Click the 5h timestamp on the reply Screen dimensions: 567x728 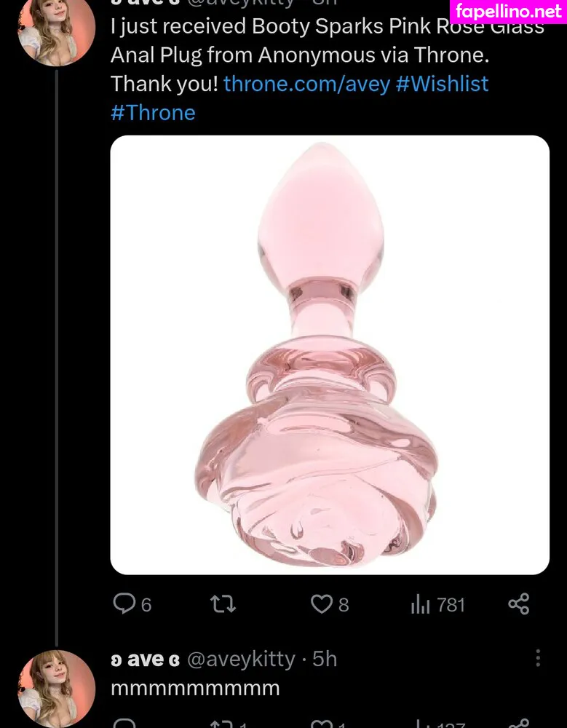pyautogui.click(x=325, y=660)
